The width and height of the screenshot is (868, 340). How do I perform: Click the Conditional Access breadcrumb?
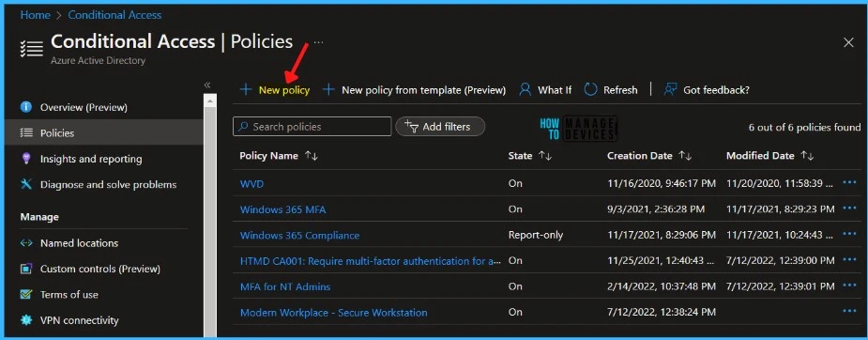tap(114, 15)
